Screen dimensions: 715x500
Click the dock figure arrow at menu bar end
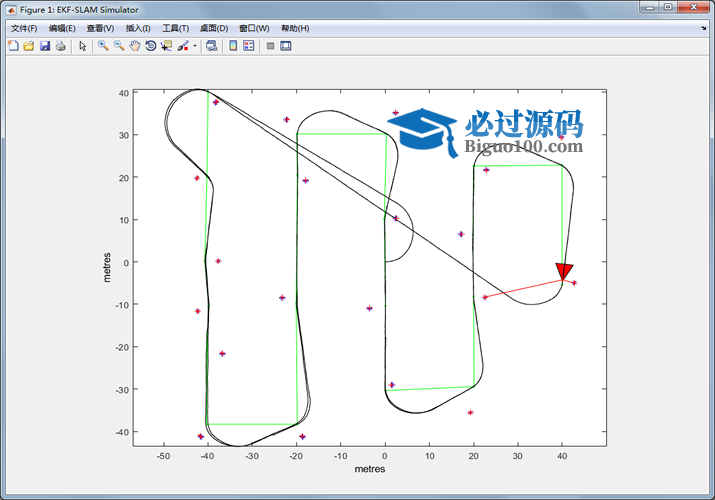704,28
